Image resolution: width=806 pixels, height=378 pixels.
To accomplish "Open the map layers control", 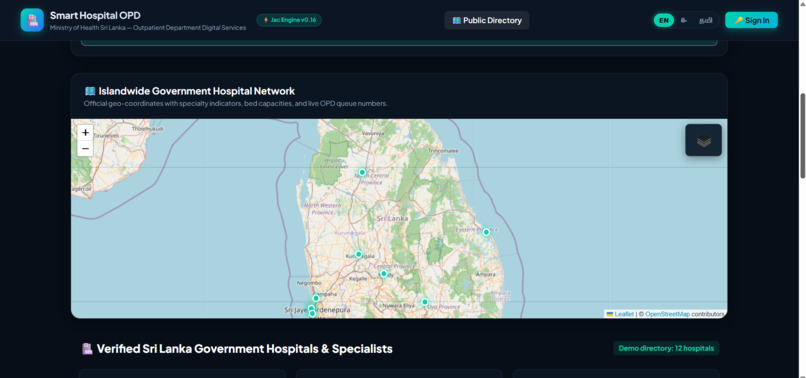I will (x=703, y=140).
